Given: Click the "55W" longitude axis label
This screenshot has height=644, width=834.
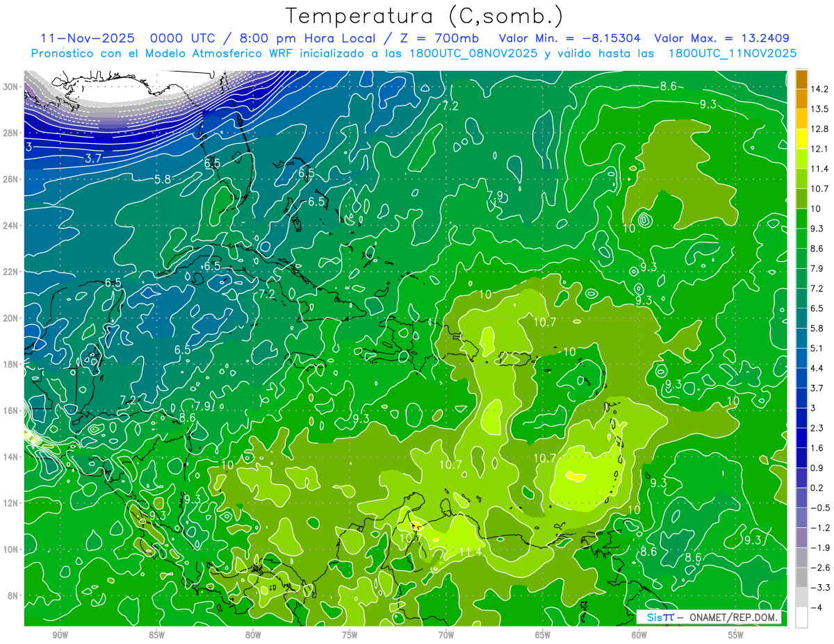Looking at the screenshot, I should [736, 636].
